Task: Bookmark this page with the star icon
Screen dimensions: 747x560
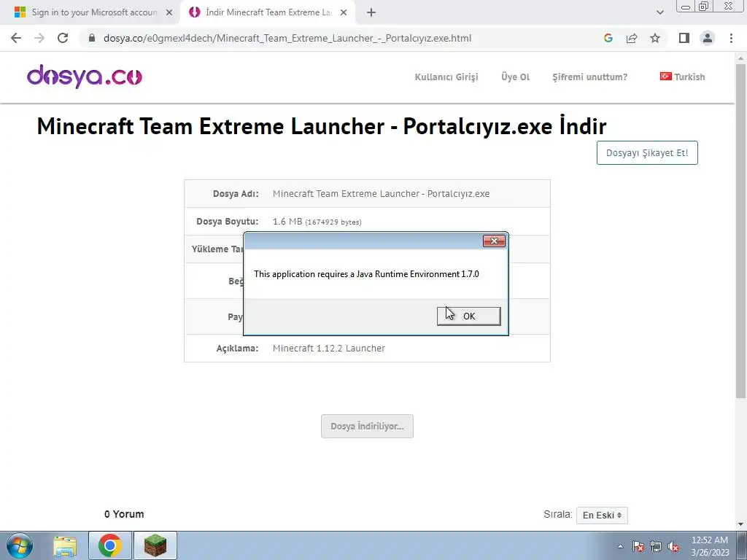Action: (x=655, y=38)
